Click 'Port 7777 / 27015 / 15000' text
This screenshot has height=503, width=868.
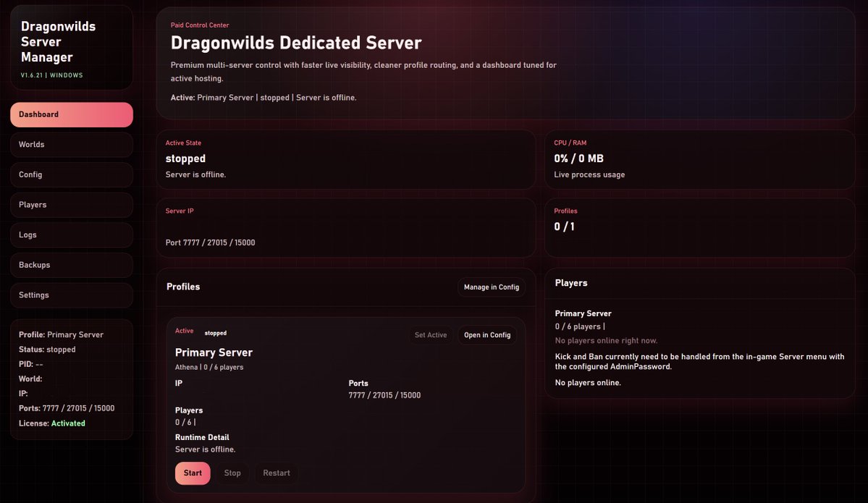pos(211,243)
